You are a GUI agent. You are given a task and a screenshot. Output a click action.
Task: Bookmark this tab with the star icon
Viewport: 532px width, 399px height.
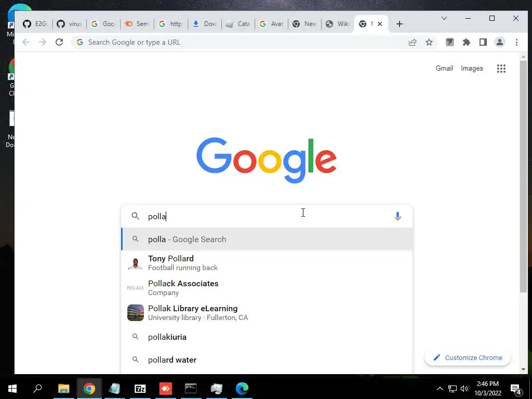click(429, 42)
